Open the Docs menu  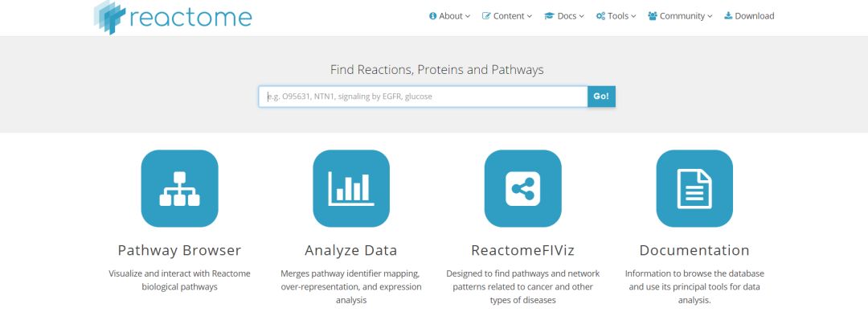coord(564,16)
